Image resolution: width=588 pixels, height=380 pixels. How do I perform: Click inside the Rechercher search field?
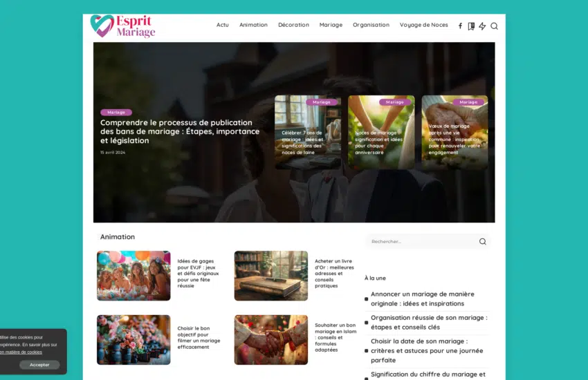419,242
